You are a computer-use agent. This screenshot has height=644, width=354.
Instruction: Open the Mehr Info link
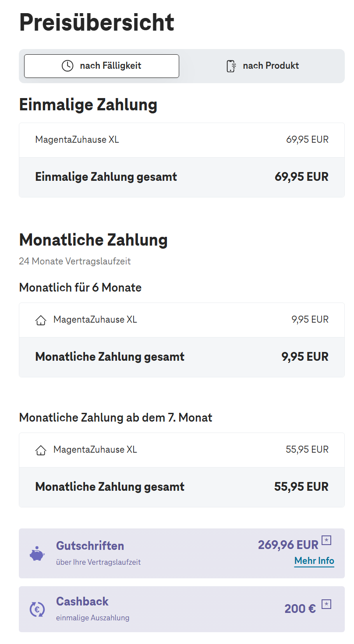(x=314, y=561)
